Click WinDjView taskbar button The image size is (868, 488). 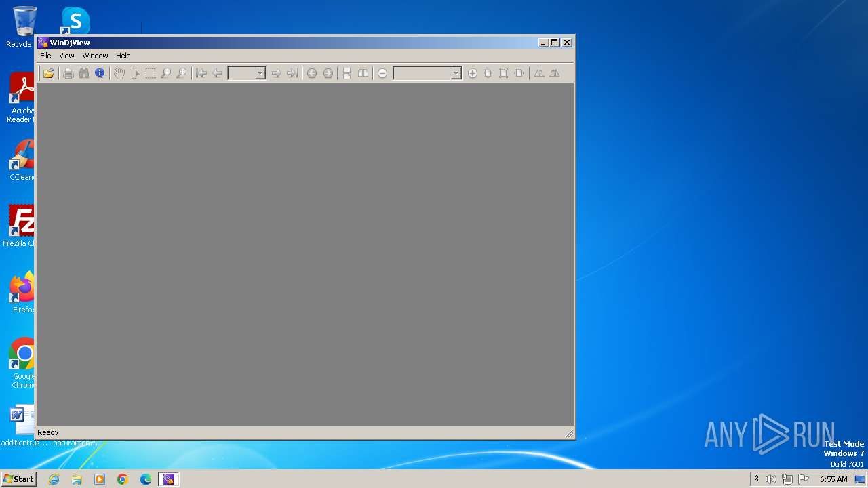[x=169, y=479]
